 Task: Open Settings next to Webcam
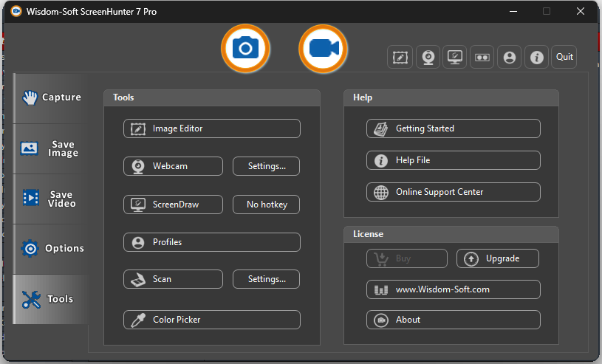pyautogui.click(x=267, y=166)
